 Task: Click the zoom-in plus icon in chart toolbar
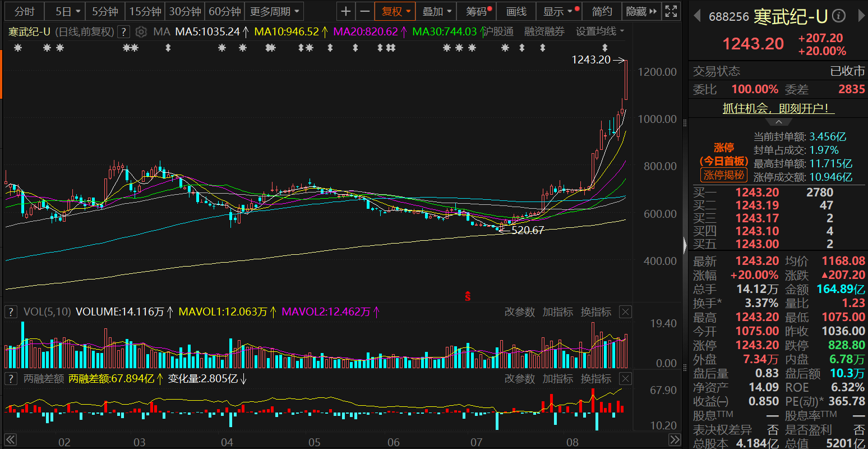[346, 11]
